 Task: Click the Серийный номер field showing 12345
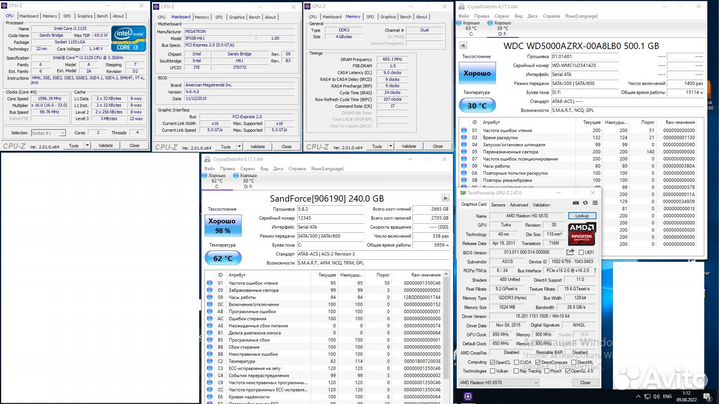click(x=332, y=218)
